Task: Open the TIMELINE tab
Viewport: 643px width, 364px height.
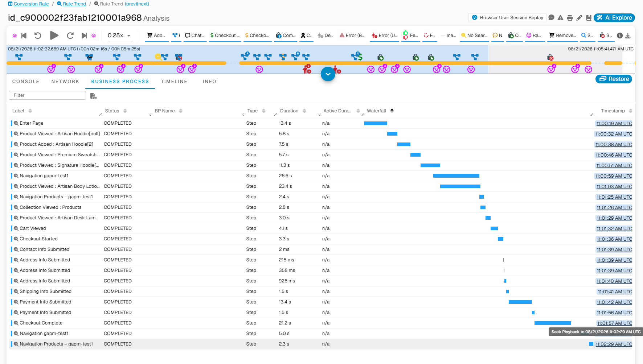Action: pos(174,82)
